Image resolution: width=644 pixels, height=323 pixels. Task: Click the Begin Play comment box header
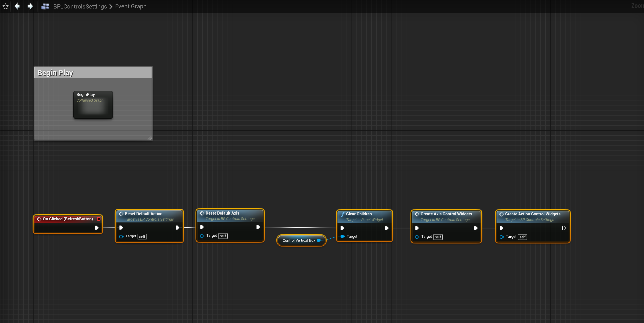93,73
